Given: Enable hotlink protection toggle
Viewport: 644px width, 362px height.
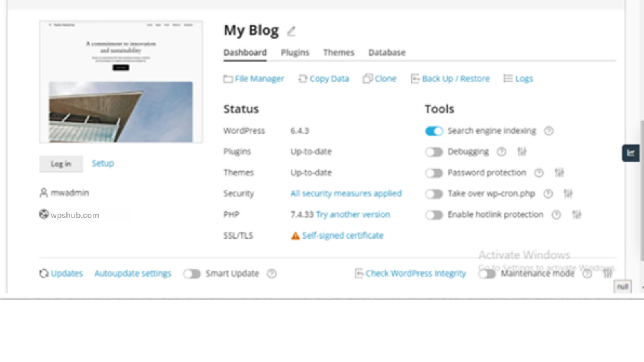Looking at the screenshot, I should tap(434, 215).
